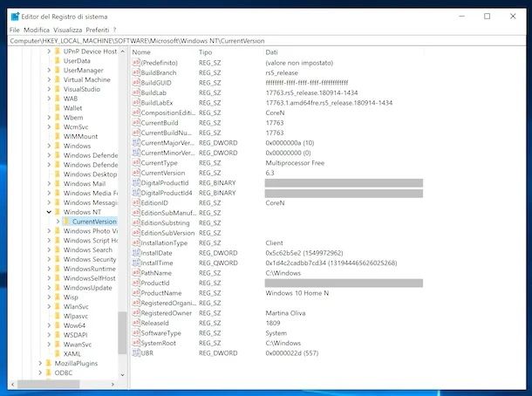Expand the WindowsUpdate key
The width and height of the screenshot is (532, 396).
point(49,288)
